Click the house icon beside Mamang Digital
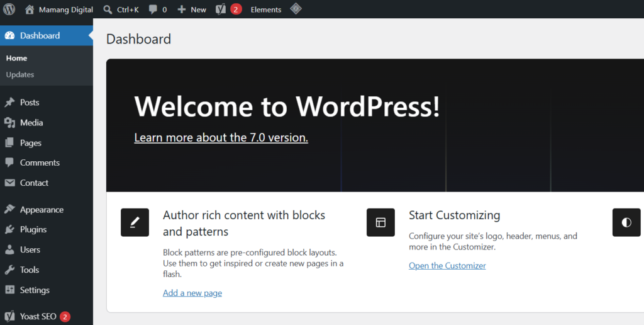Image resolution: width=644 pixels, height=325 pixels. coord(30,9)
